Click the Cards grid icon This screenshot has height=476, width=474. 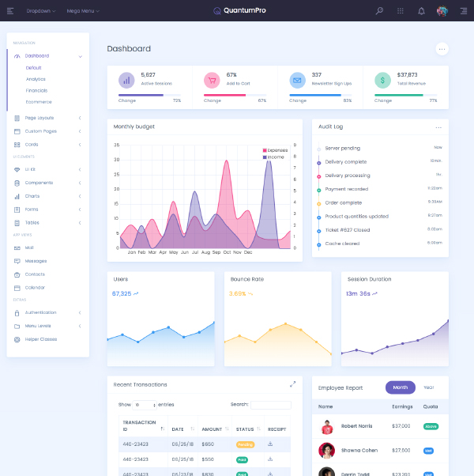[x=17, y=145]
